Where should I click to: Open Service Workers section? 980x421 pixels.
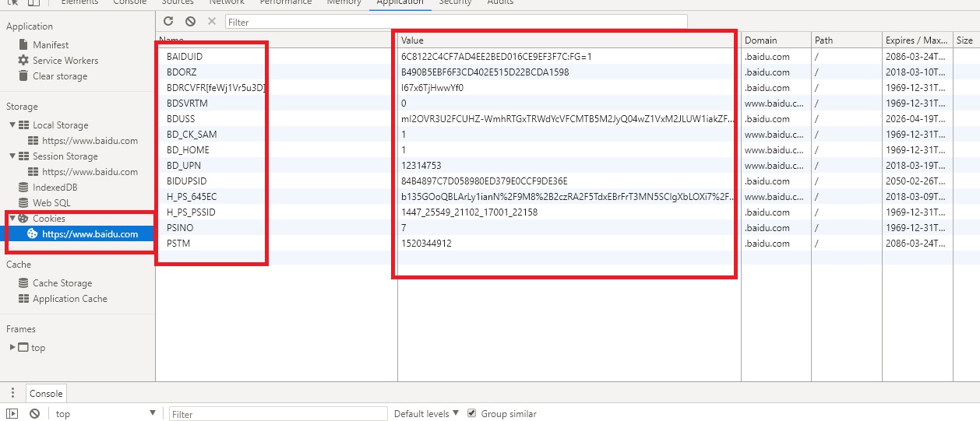pyautogui.click(x=65, y=61)
